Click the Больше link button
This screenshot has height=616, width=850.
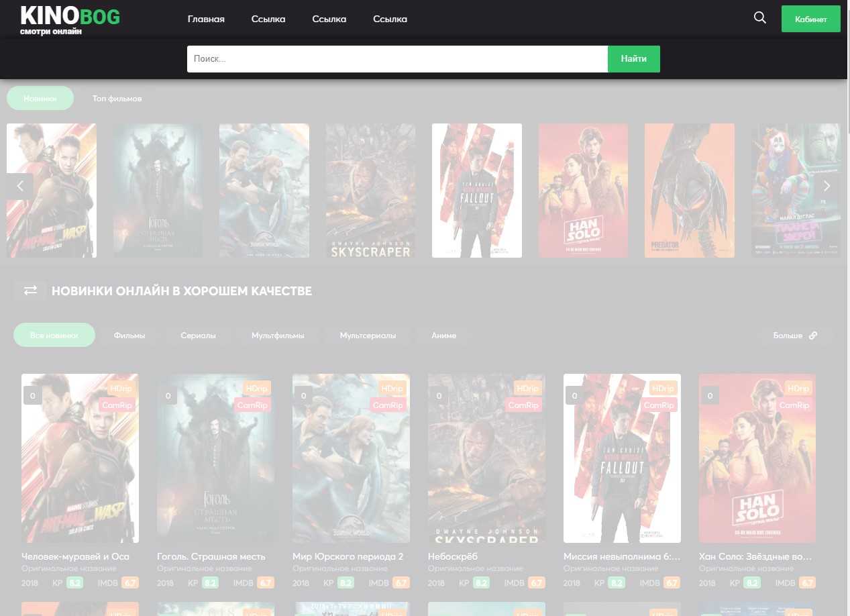(795, 335)
